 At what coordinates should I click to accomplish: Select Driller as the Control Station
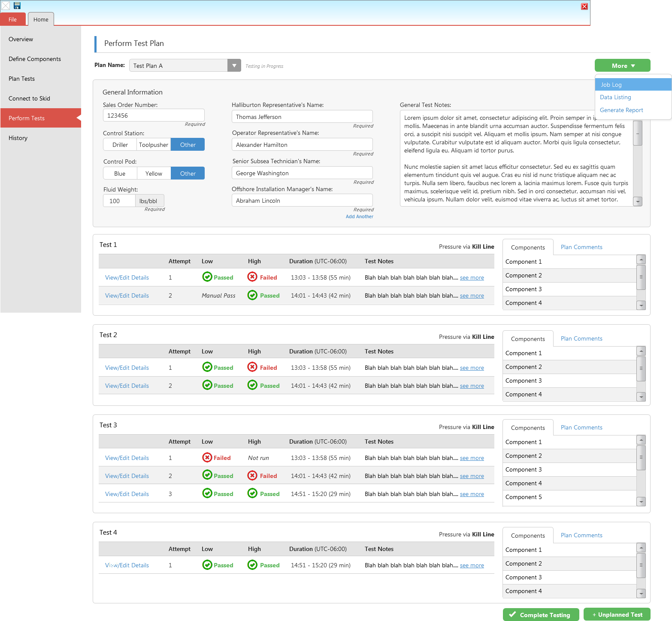pos(120,145)
